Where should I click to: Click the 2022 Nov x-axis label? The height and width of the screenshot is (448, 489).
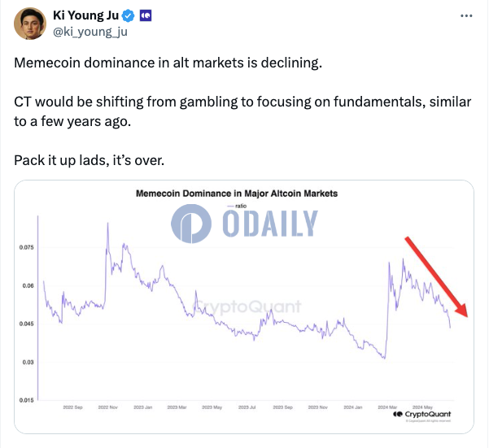(108, 407)
